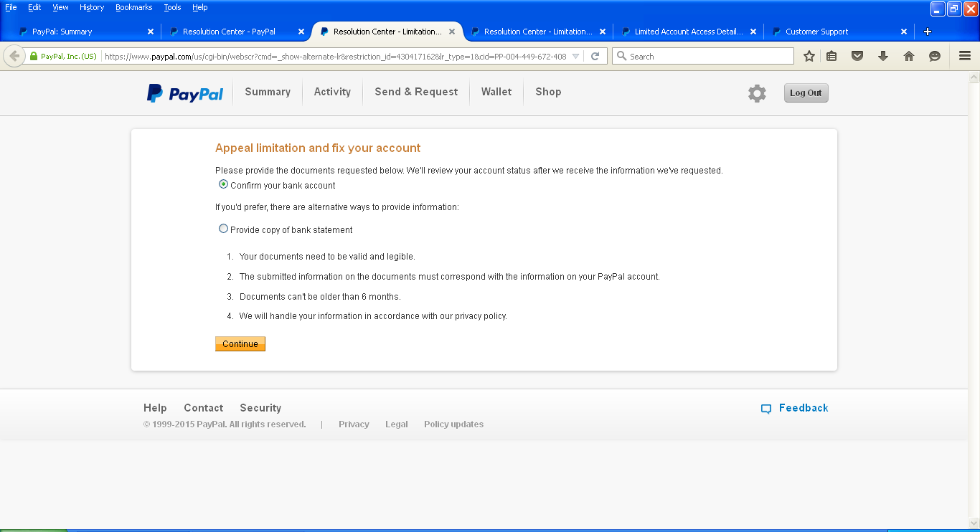Screen dimensions: 980x532
Task: Open Firefox hamburger menu
Action: (965, 56)
